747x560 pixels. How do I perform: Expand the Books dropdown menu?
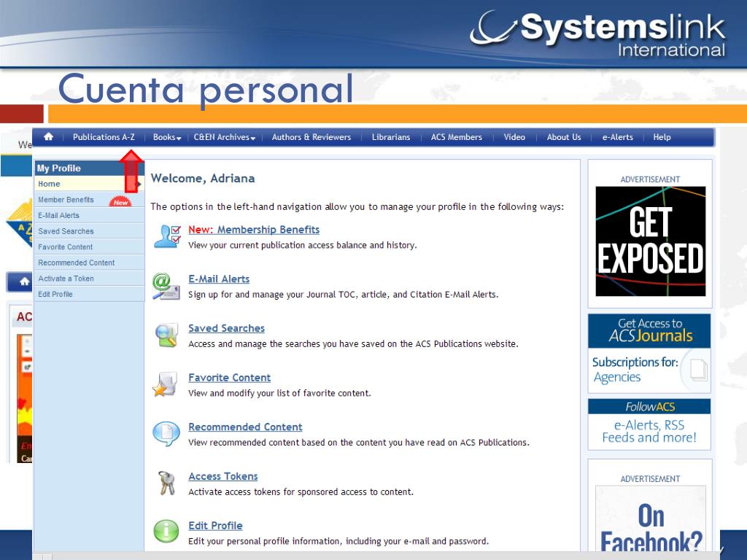tap(167, 137)
